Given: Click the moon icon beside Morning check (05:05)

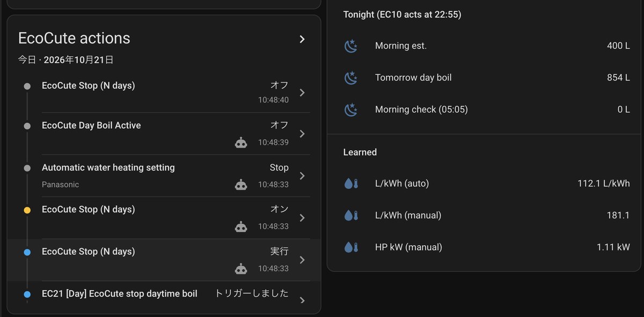Looking at the screenshot, I should coord(350,109).
